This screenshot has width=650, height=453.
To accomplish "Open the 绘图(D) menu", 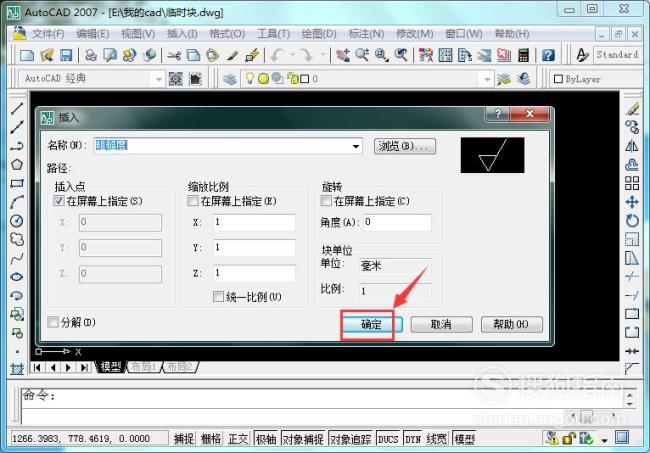I will [319, 34].
